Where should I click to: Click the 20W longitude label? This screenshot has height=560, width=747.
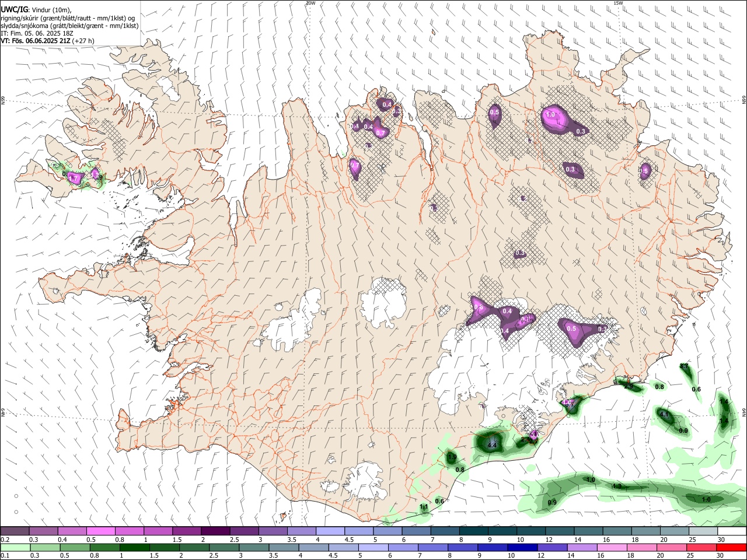(310, 3)
